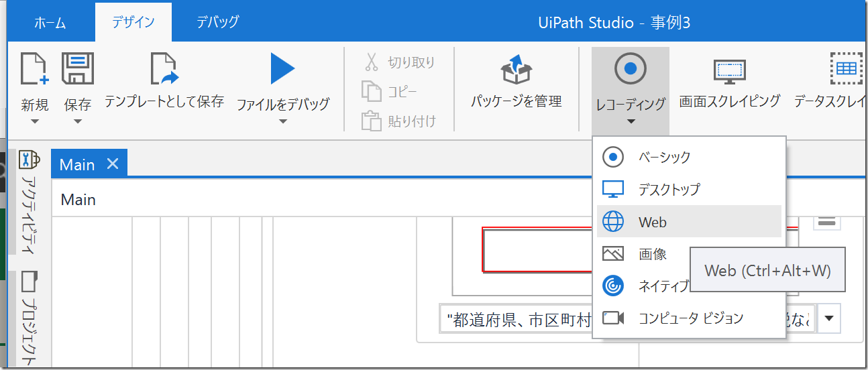Select Basic (ベーシック) recording option

(x=664, y=157)
